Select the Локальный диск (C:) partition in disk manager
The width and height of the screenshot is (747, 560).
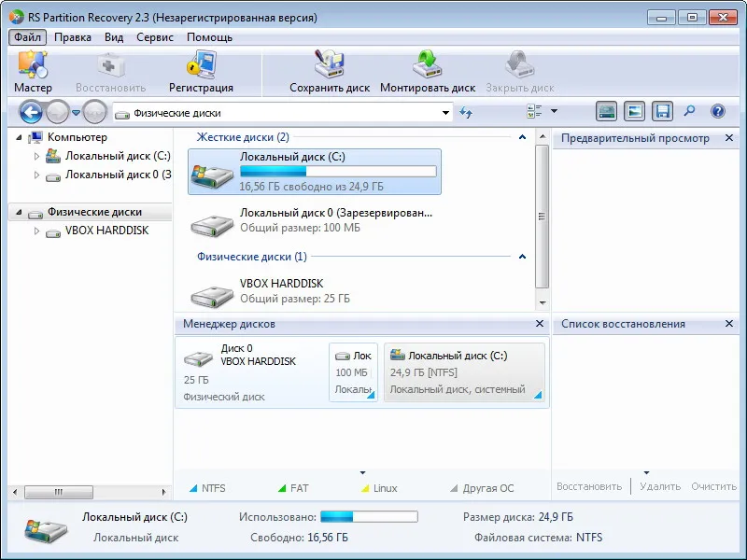click(x=464, y=372)
